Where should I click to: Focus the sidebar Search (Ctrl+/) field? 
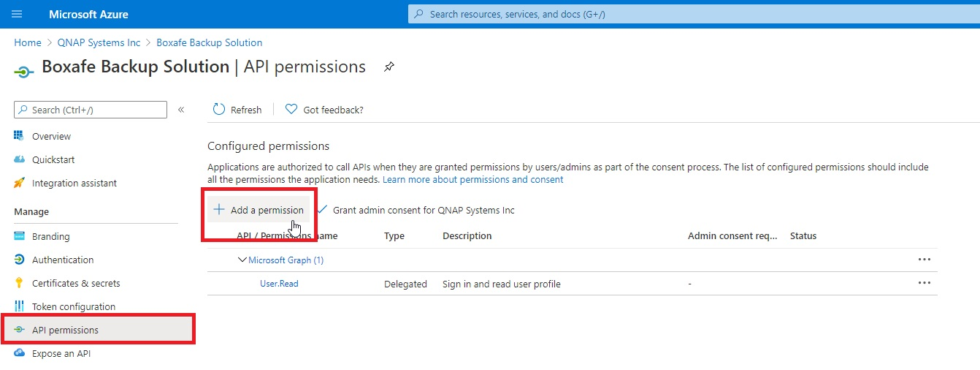[x=91, y=110]
